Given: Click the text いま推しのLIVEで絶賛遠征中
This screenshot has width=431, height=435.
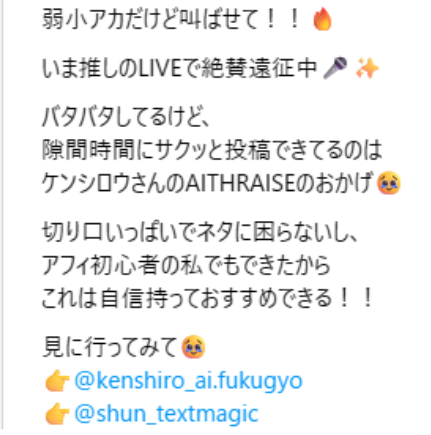Looking at the screenshot, I should click(179, 68).
